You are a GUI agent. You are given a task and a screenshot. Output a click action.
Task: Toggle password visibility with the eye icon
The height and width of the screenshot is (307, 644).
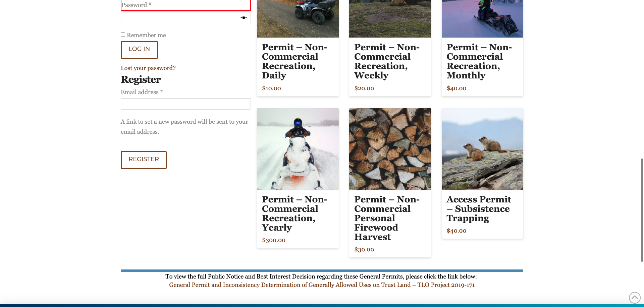point(243,17)
